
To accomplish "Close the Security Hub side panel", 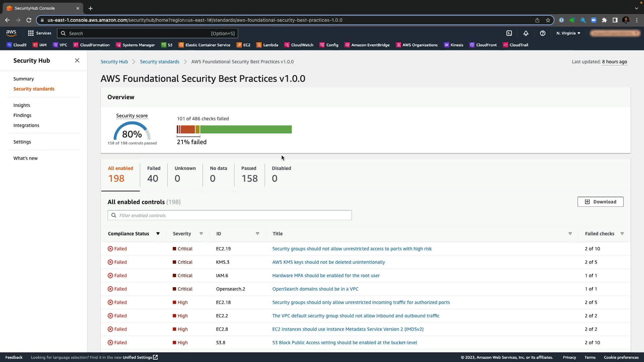I will coord(77,60).
